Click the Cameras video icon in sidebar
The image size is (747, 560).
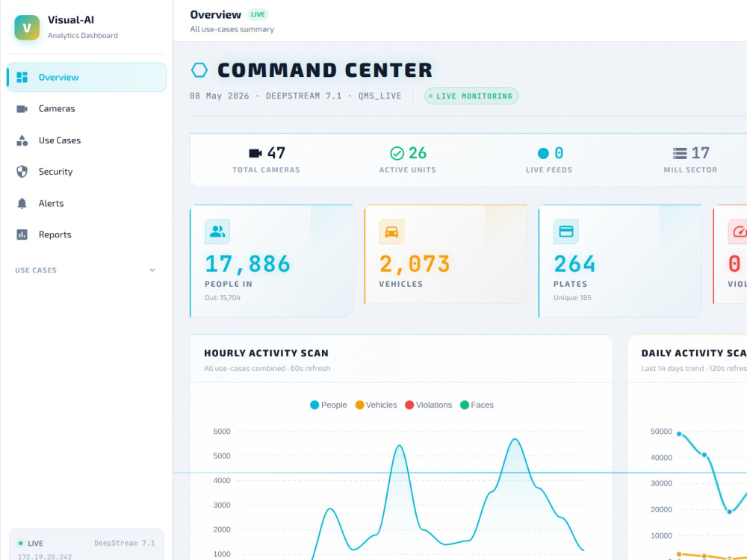pyautogui.click(x=22, y=108)
